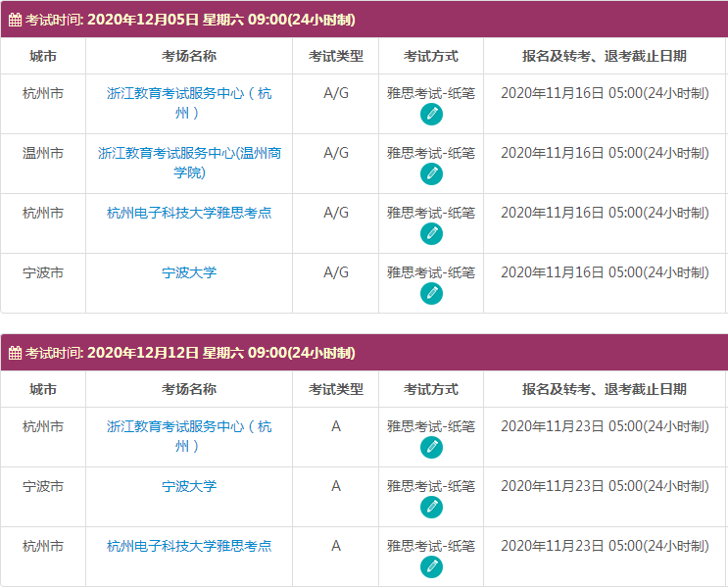Click pencil icon in the 温州市 row

431,174
